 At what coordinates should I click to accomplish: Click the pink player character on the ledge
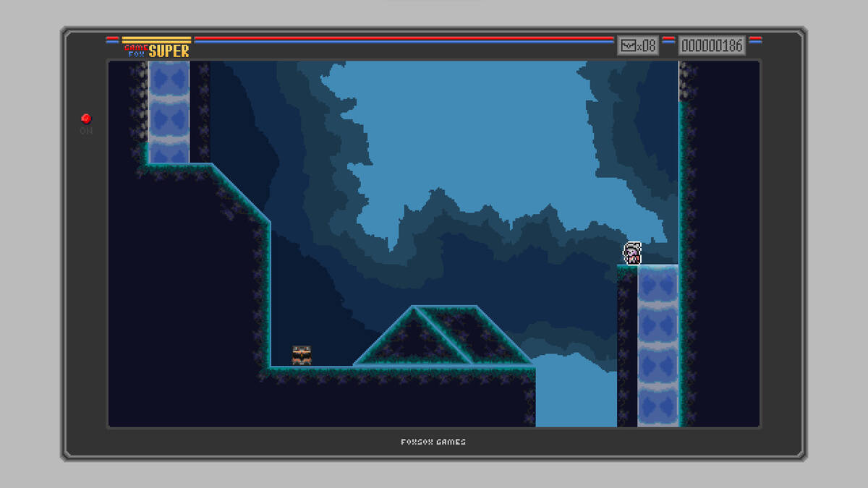tap(633, 253)
